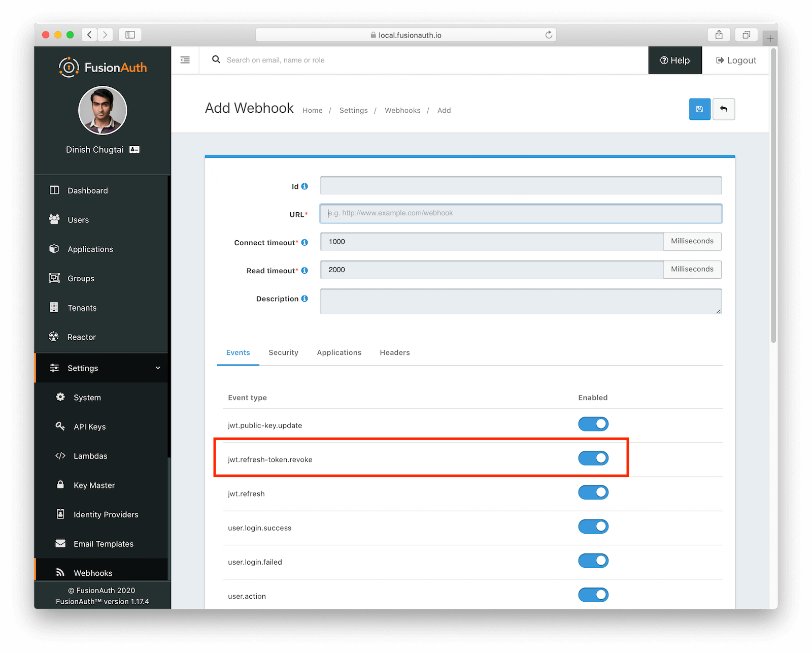Viewport: 812px width, 654px height.
Task: Open the Reactor radiation icon
Action: coord(54,336)
